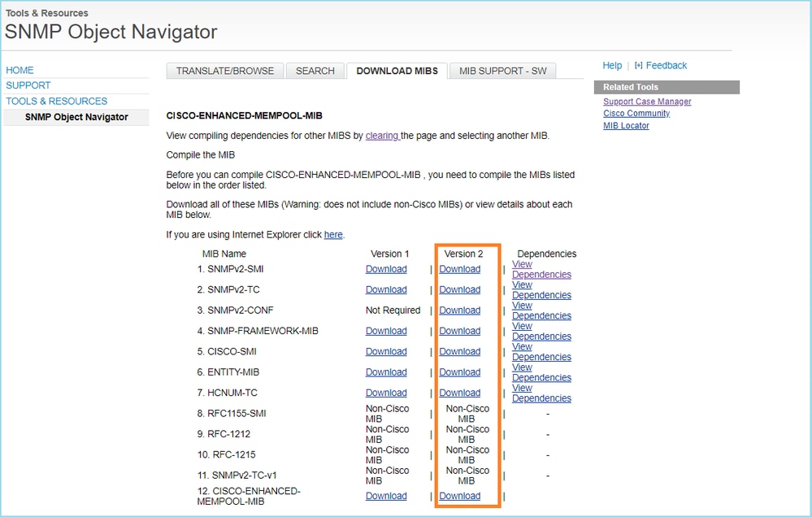This screenshot has height=517, width=812.
Task: Select SNMP Object Navigator sidebar item
Action: click(76, 117)
